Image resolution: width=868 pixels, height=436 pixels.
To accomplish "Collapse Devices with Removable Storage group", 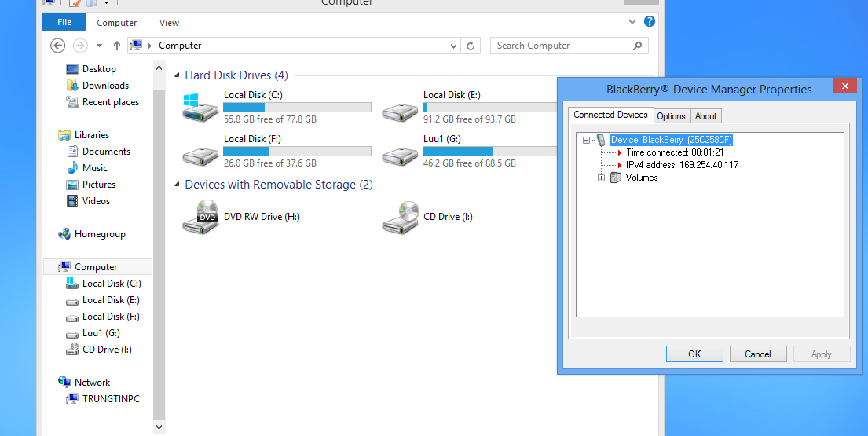I will 178,185.
